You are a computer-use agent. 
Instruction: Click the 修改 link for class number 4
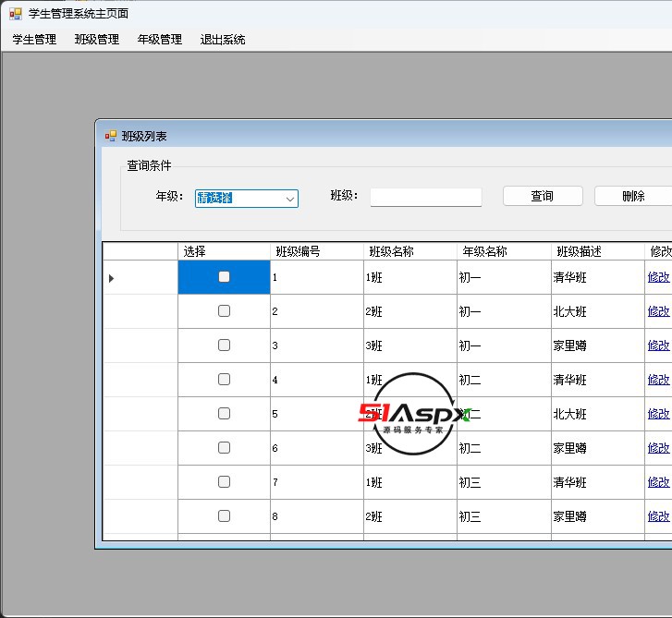[658, 380]
